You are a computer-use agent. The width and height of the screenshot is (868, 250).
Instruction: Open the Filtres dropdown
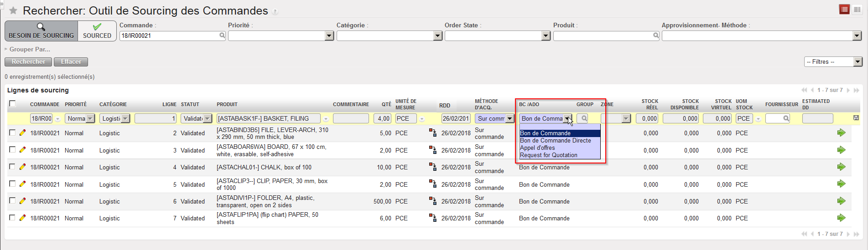tap(833, 62)
